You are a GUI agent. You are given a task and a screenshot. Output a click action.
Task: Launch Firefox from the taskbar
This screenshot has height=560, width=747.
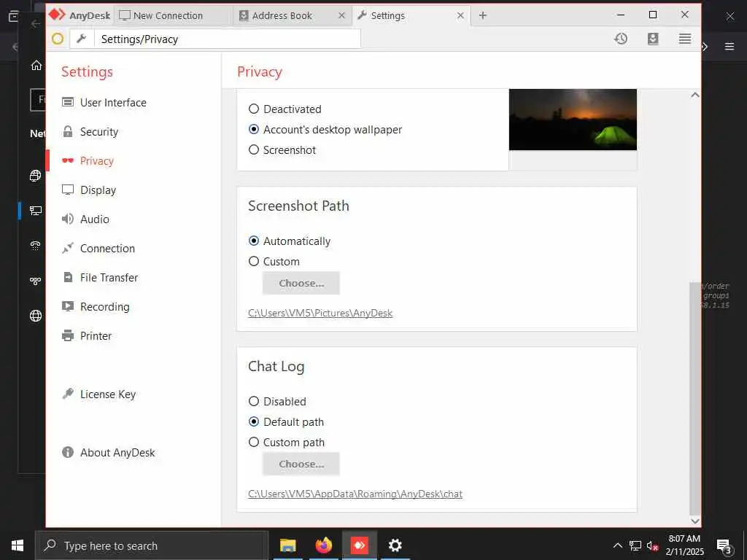[323, 545]
